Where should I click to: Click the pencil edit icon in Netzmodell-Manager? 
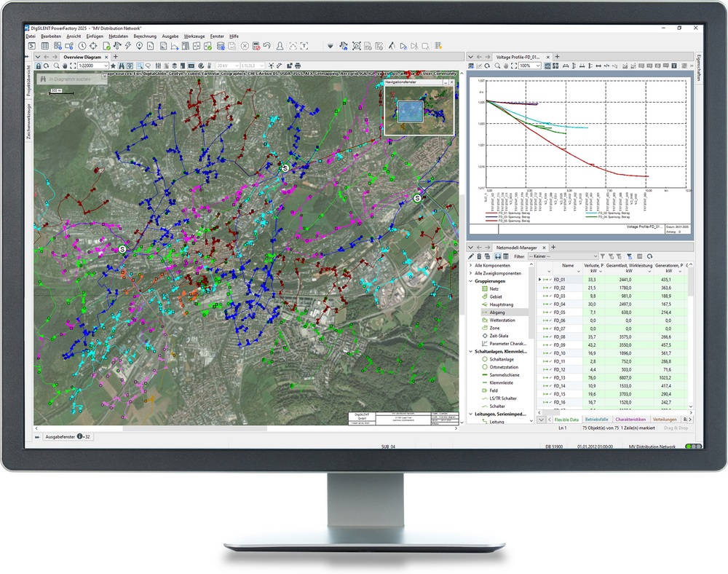click(x=471, y=256)
